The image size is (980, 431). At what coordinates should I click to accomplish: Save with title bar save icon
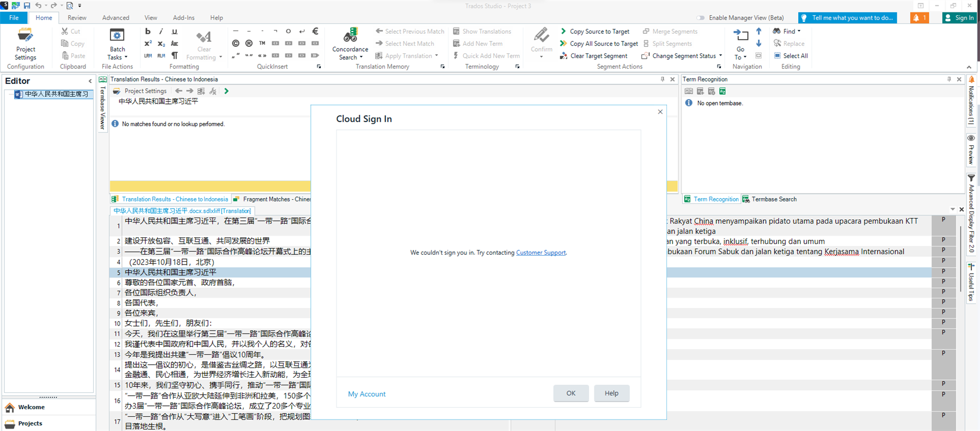(x=26, y=5)
